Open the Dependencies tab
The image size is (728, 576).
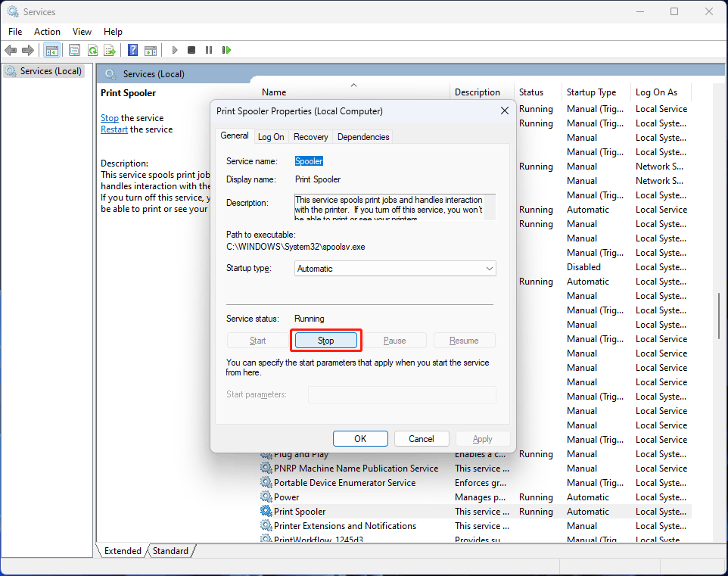[x=363, y=137]
